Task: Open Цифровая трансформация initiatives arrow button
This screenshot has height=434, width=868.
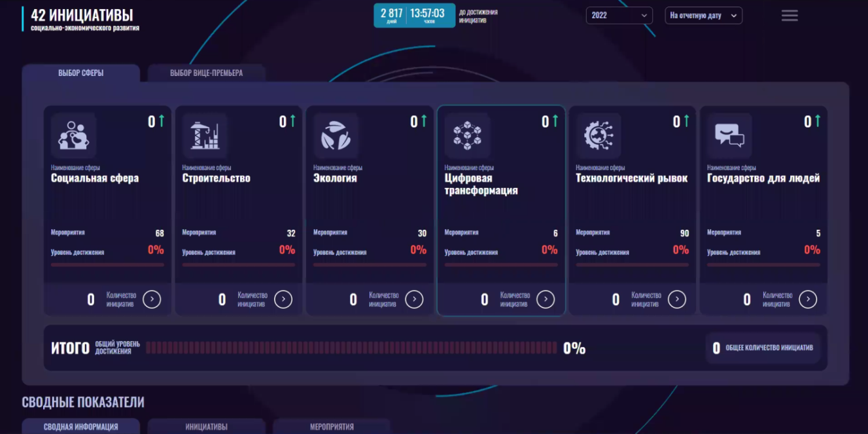Action: [x=546, y=299]
